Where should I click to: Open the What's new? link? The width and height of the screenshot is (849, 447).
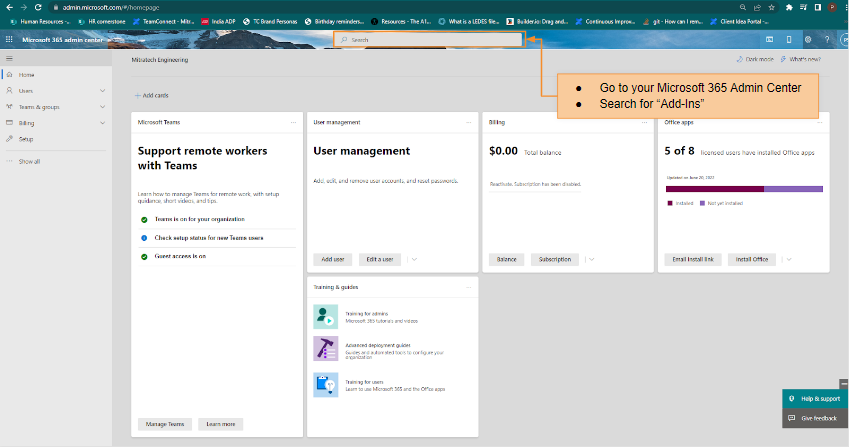(x=800, y=60)
